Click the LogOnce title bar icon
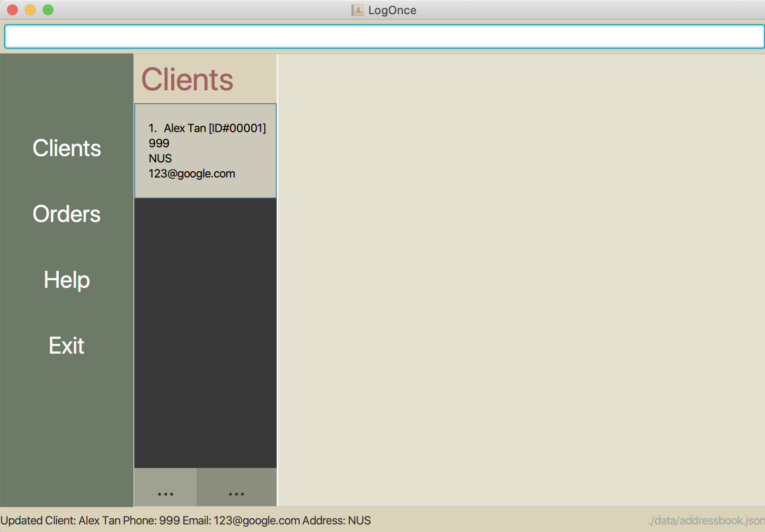This screenshot has width=765, height=532. [358, 10]
